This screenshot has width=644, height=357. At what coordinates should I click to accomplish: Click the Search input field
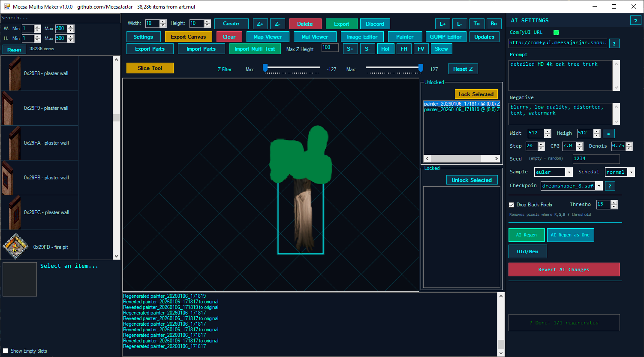pyautogui.click(x=60, y=18)
